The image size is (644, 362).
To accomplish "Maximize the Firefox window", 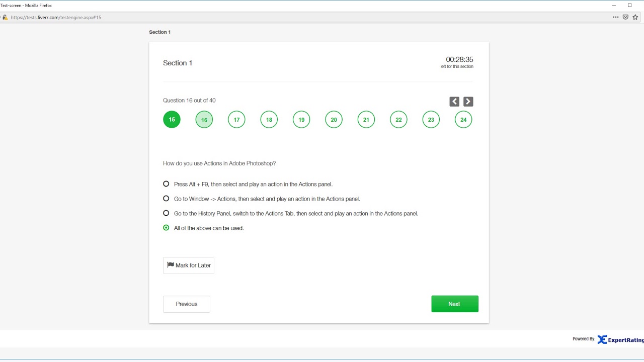I will click(629, 6).
